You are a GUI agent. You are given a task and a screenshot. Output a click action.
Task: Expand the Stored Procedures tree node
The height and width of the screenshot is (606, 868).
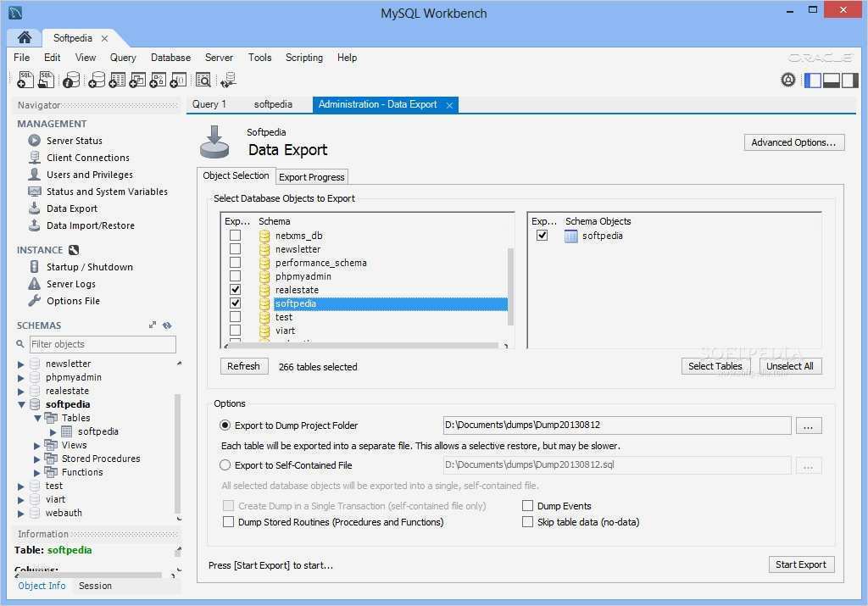[36, 459]
